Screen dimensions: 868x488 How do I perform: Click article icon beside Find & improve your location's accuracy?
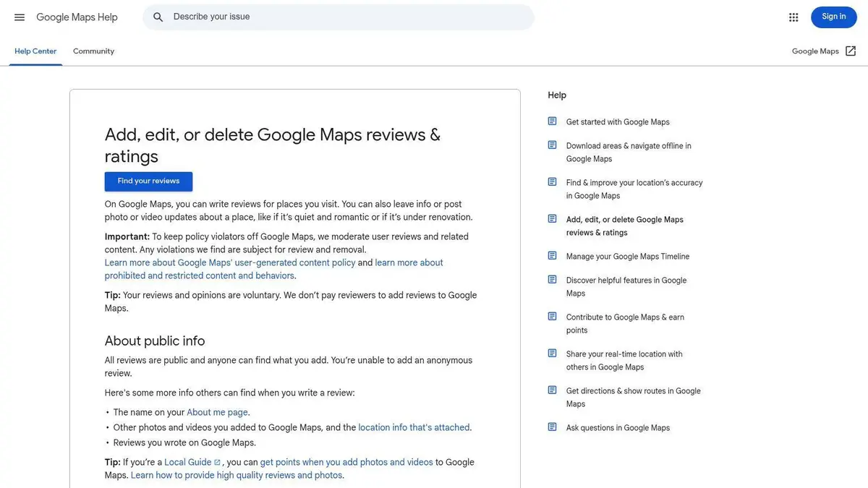(553, 182)
